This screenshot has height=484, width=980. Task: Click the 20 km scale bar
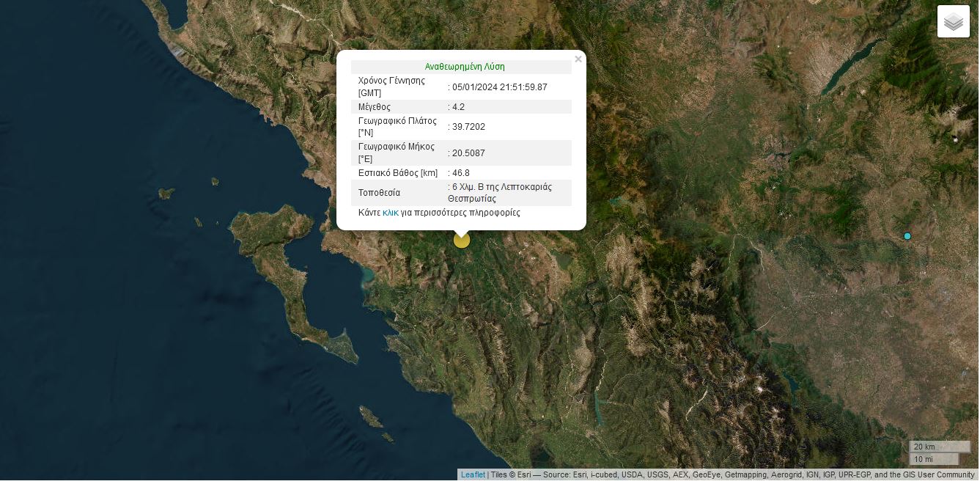pos(939,447)
